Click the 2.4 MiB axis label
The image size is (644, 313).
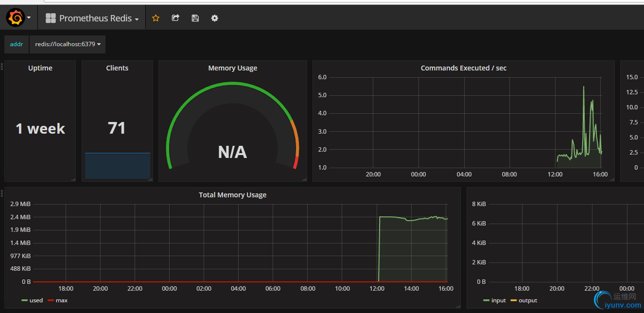tap(20, 217)
